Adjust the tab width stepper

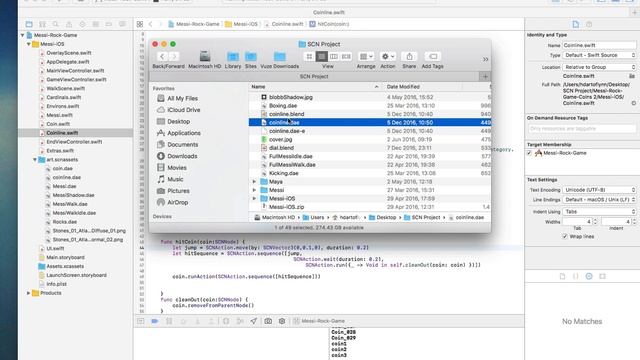coord(595,222)
